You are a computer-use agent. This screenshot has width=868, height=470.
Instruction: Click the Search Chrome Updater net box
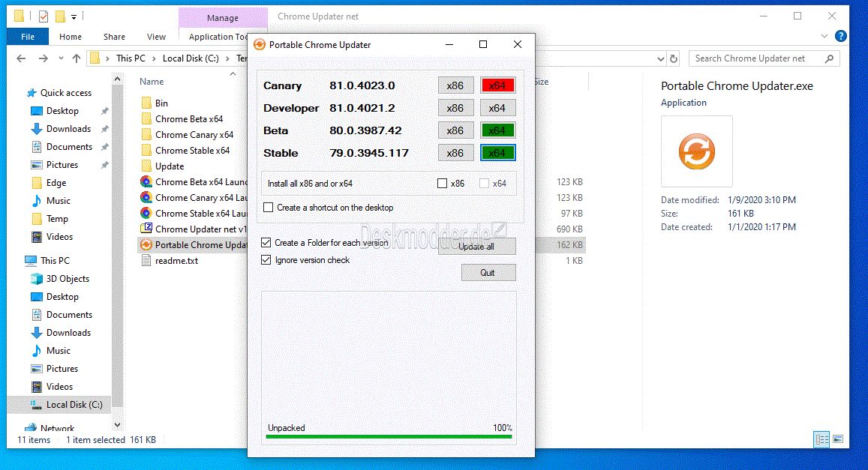coord(764,58)
